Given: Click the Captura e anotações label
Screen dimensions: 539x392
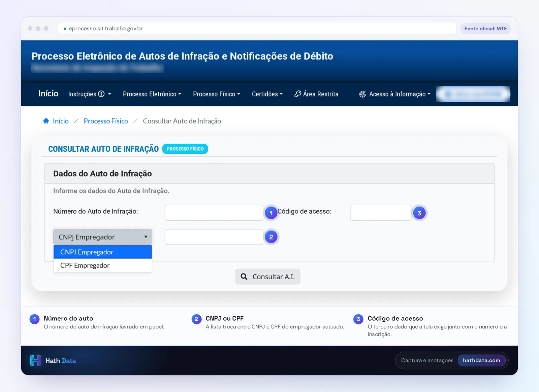Looking at the screenshot, I should point(427,360).
